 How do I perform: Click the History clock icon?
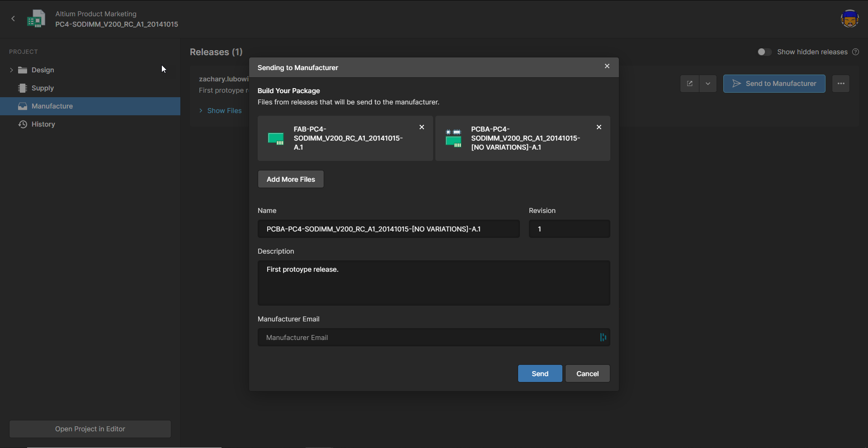pos(23,124)
